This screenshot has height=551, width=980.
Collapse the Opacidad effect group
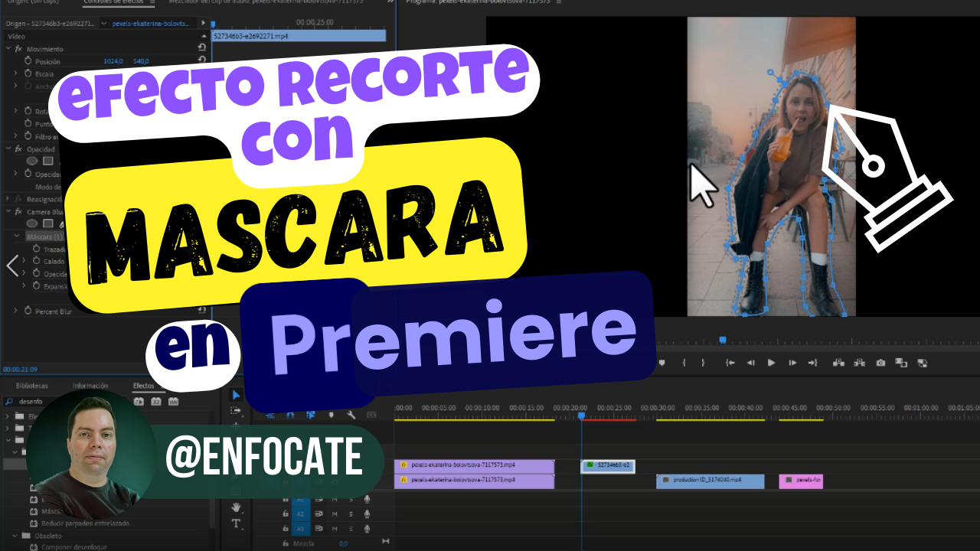tap(8, 149)
